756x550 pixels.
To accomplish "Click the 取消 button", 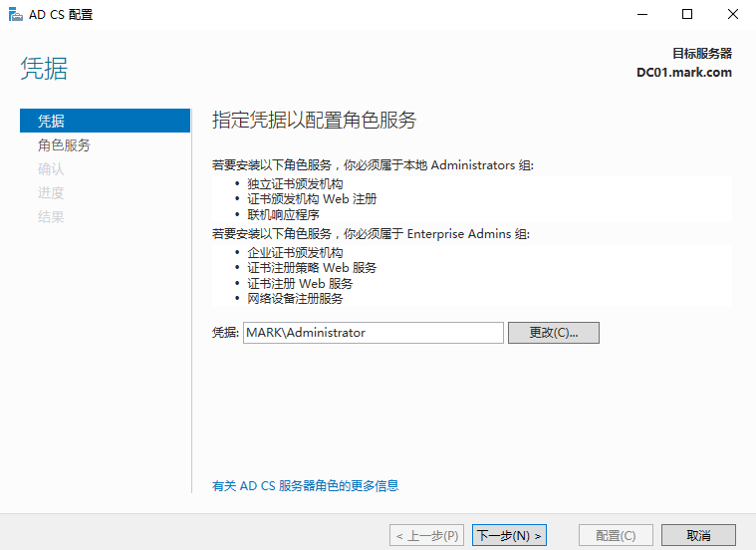I will tap(698, 535).
